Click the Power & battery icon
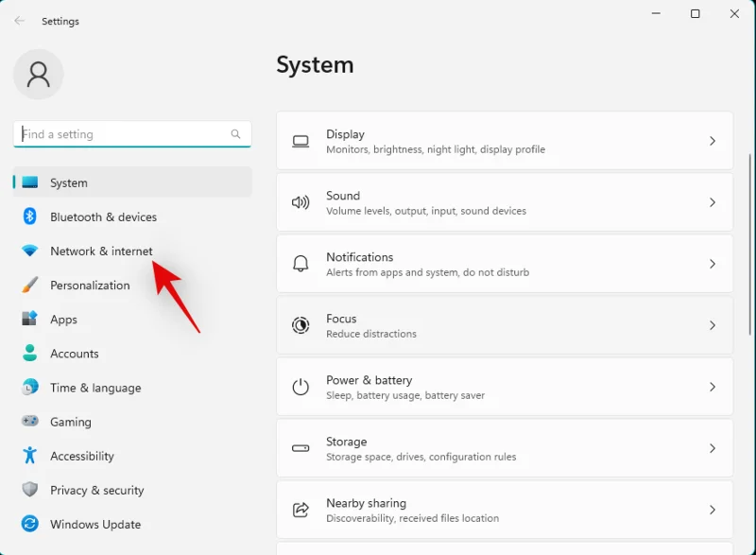The image size is (756, 555). pos(301,387)
